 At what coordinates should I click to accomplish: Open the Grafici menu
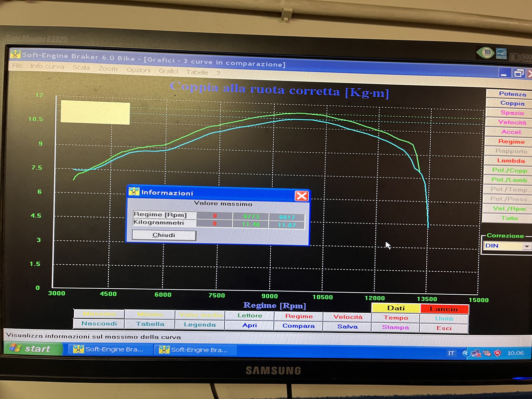[x=169, y=71]
